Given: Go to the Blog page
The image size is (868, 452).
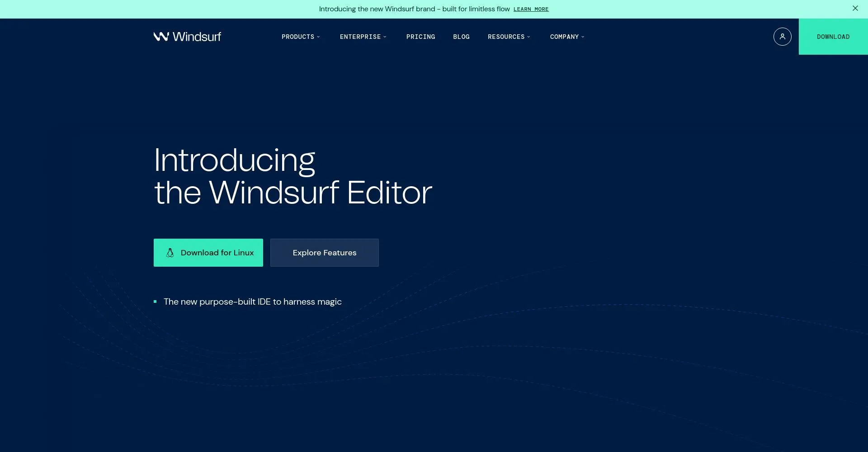Looking at the screenshot, I should (461, 37).
